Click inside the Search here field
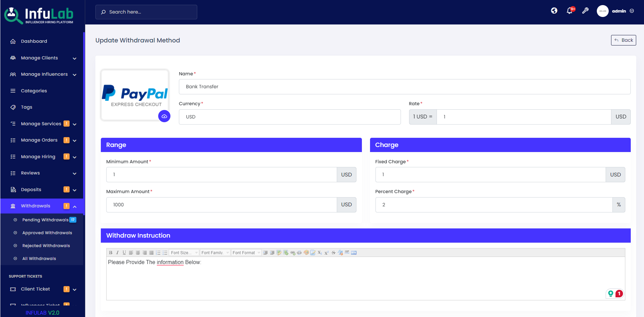The height and width of the screenshot is (317, 644). pyautogui.click(x=146, y=12)
